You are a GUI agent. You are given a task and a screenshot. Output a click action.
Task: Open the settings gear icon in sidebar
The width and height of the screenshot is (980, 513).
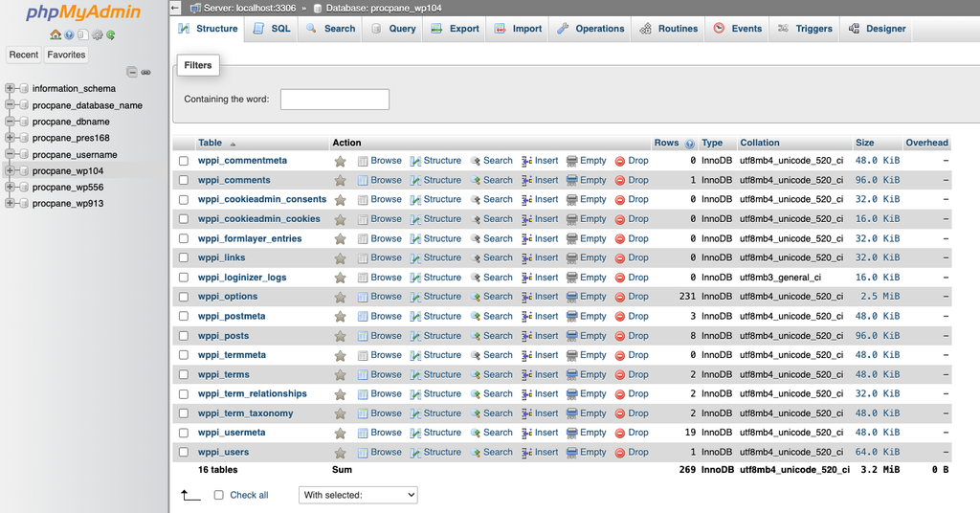pos(97,35)
